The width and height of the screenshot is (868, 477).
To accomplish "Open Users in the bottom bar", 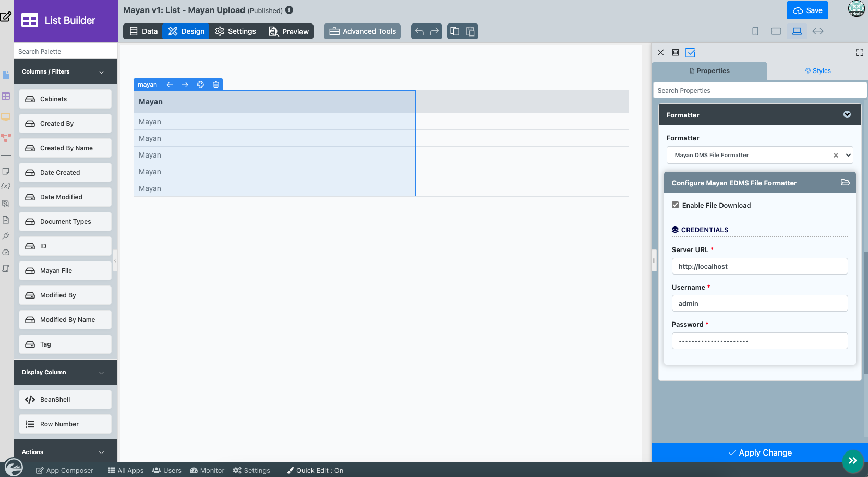I will coord(167,470).
